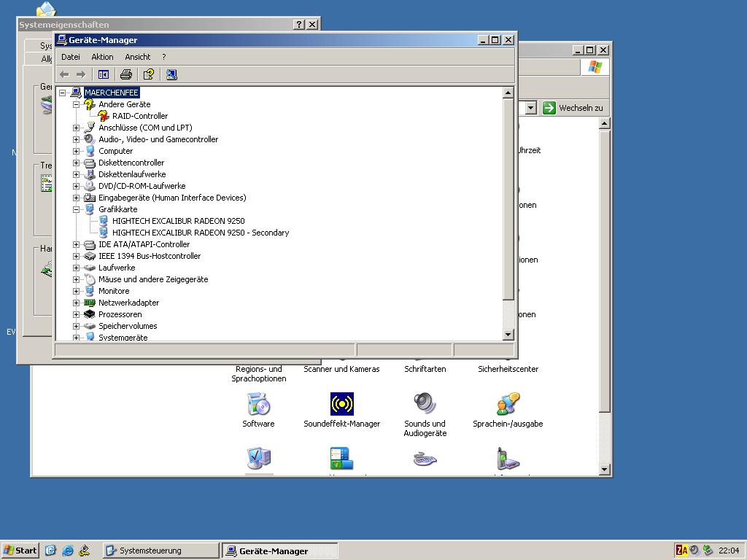Click the mouse icon for Mäuse und Zeigegeräte
This screenshot has height=560, width=747.
point(90,279)
